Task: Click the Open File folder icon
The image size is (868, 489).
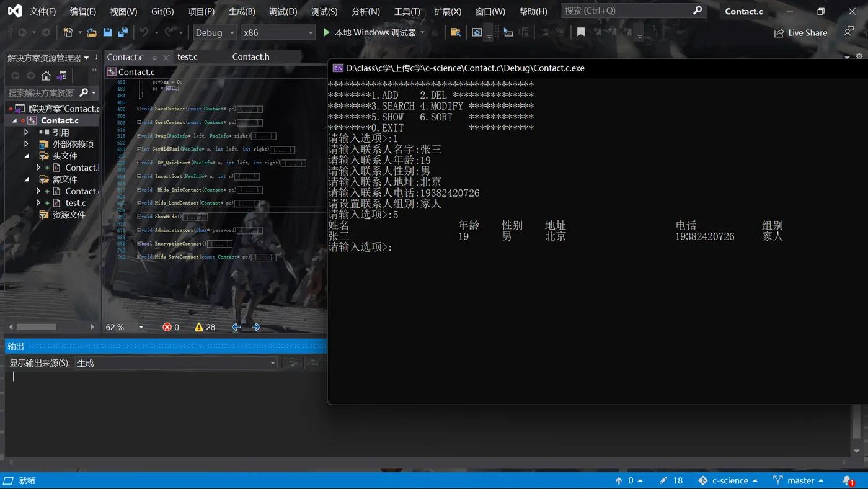Action: [x=92, y=32]
